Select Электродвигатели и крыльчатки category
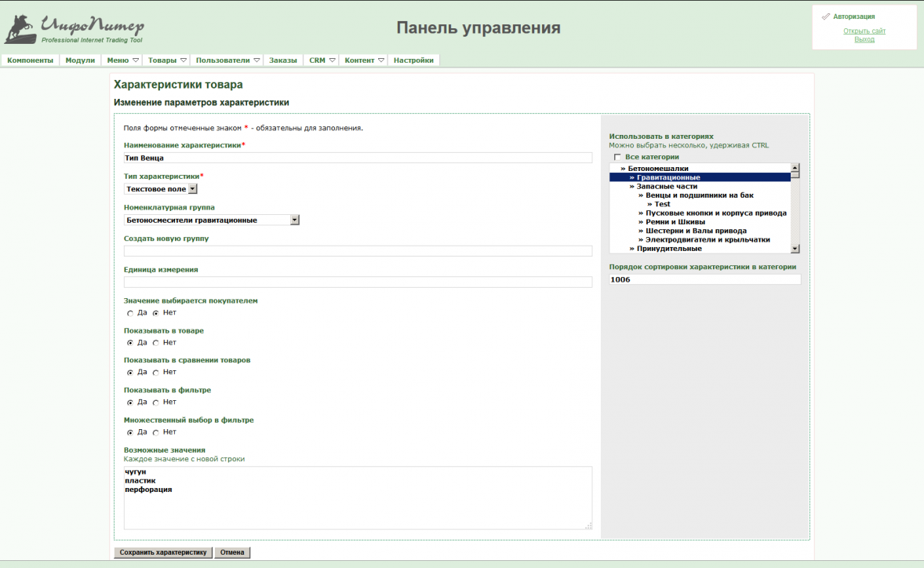 pos(700,240)
